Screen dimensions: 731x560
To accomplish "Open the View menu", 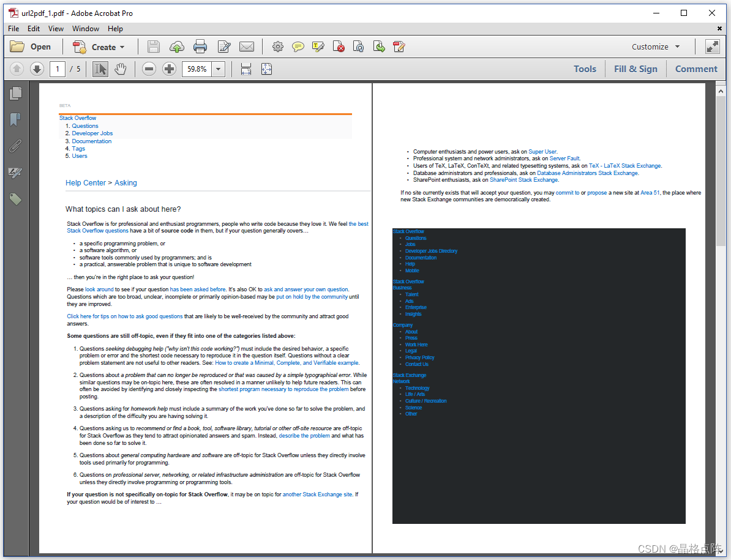I will point(56,28).
